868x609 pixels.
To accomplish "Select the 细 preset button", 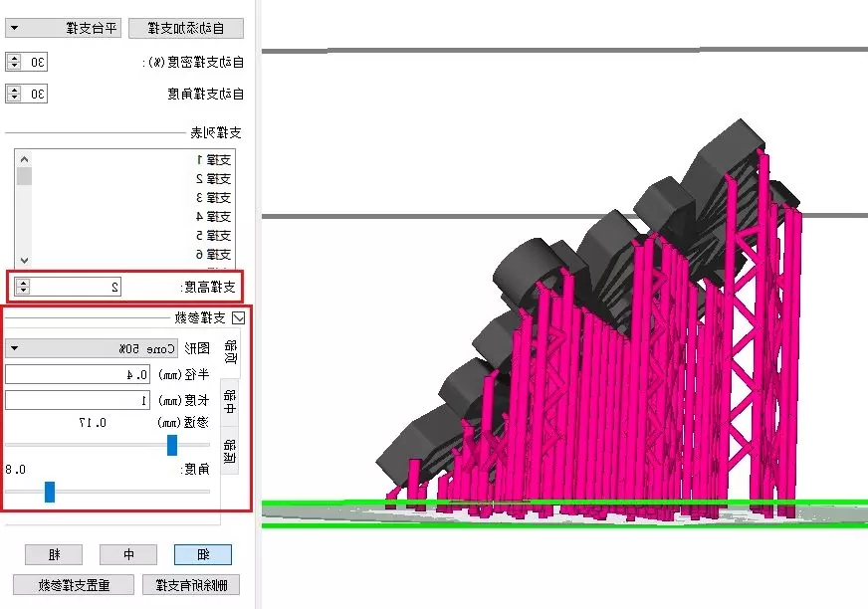I will (203, 554).
